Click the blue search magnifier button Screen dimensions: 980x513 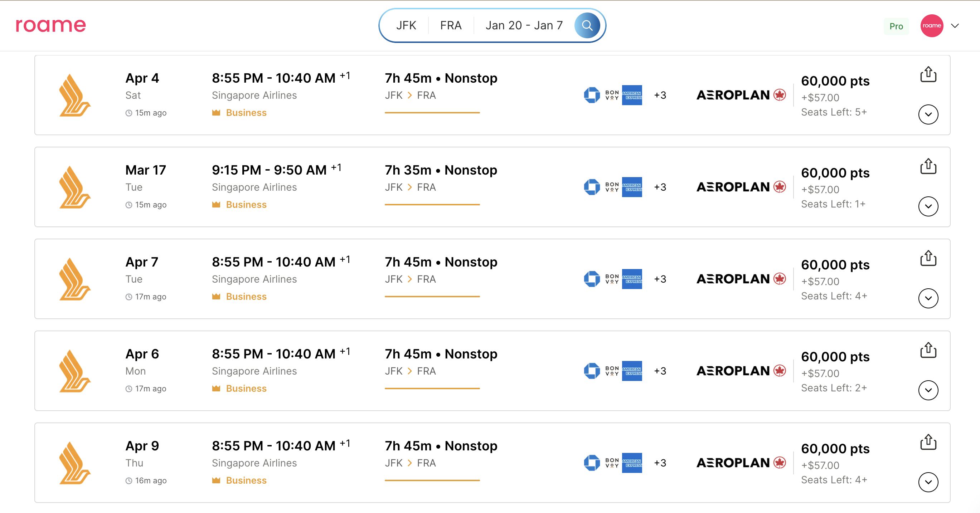[587, 25]
